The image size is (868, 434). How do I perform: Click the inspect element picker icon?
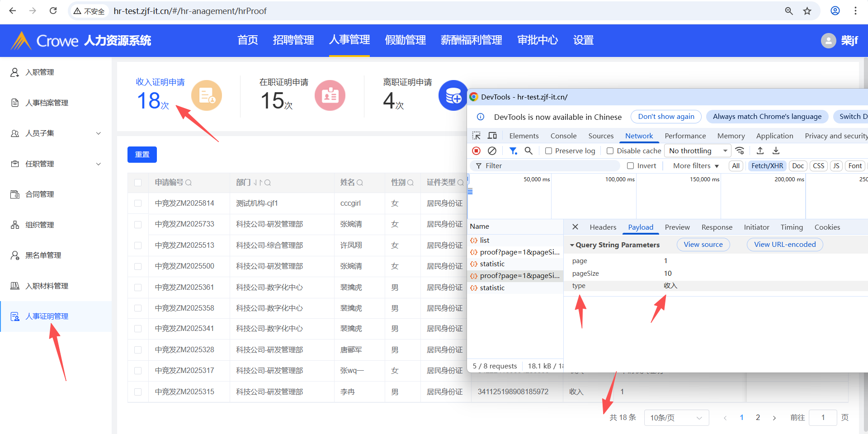click(x=476, y=136)
